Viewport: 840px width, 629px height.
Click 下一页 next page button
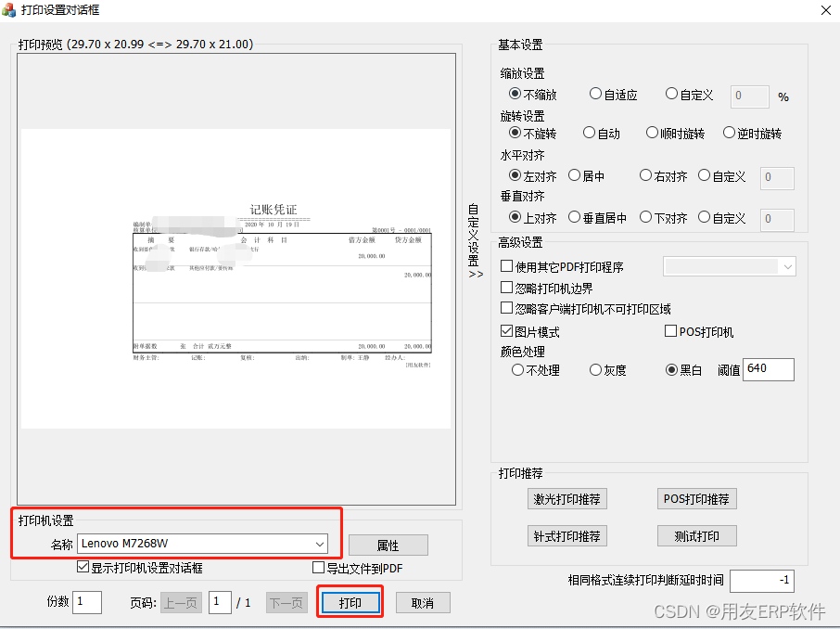click(x=286, y=603)
